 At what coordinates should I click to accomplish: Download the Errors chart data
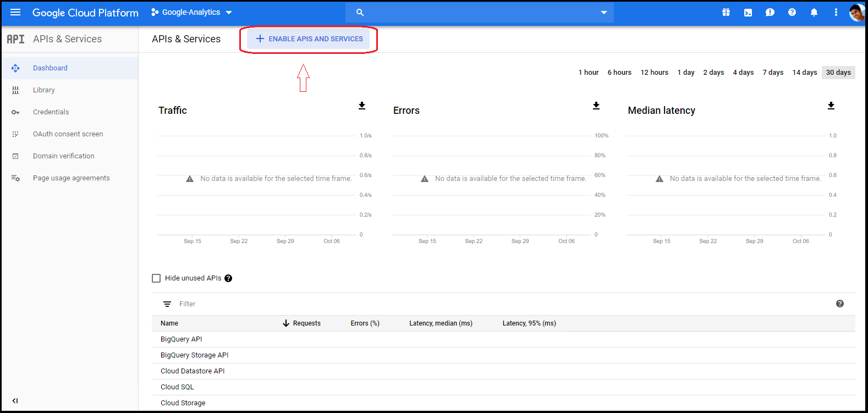tap(596, 106)
